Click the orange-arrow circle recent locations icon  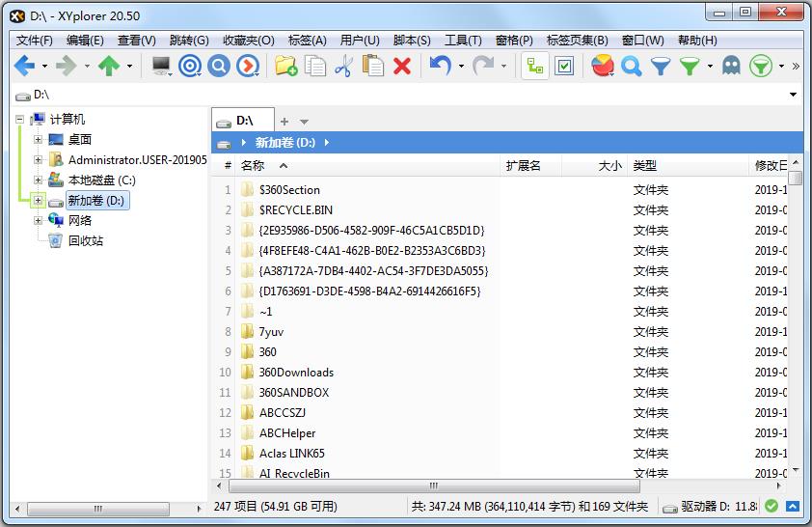pos(248,66)
